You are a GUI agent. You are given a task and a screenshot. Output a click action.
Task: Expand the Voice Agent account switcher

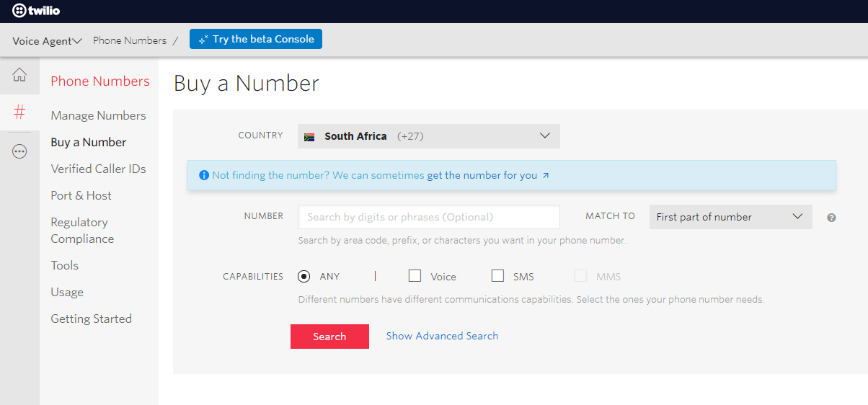48,41
